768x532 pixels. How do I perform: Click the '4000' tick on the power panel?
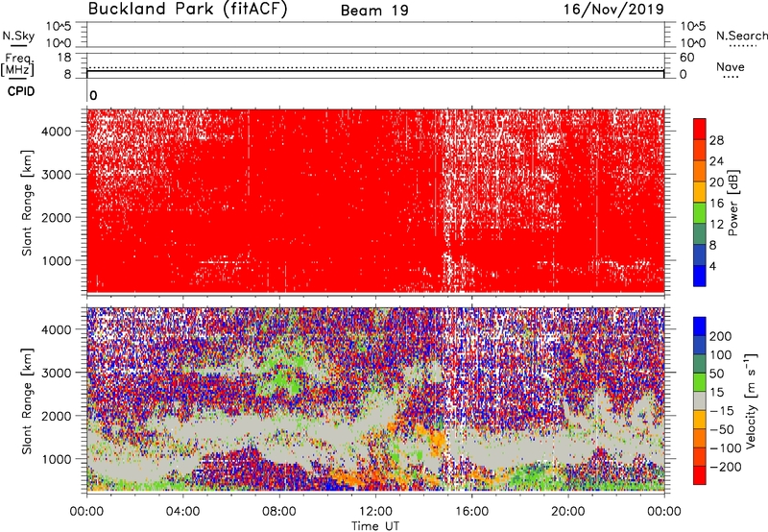57,132
